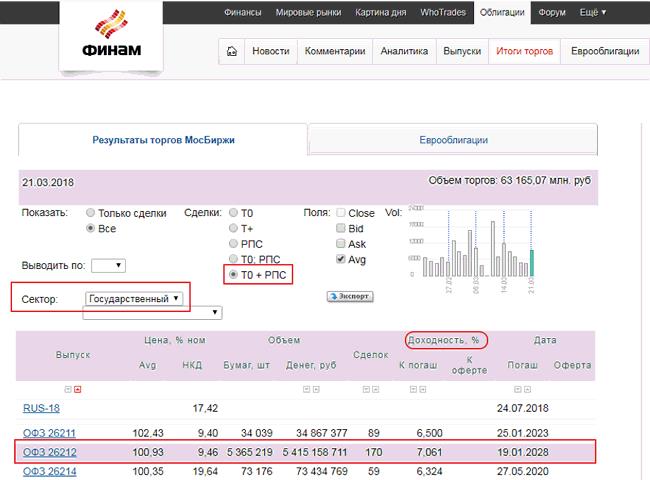Click the first sort arrow under К погаш
Screen dimensions: 650x480
point(413,389)
